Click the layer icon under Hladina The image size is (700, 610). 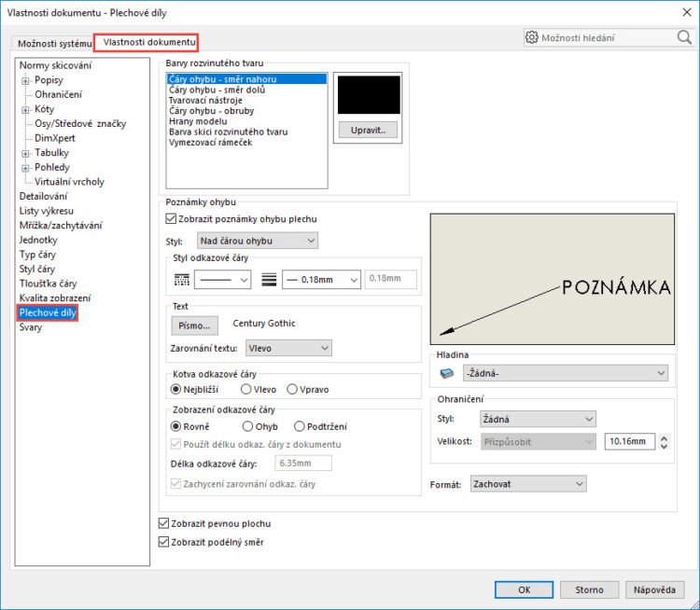[x=446, y=373]
